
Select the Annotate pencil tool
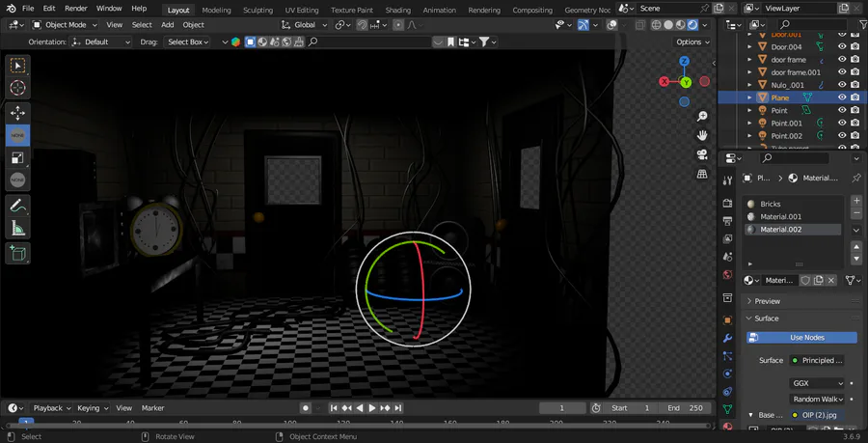17,206
